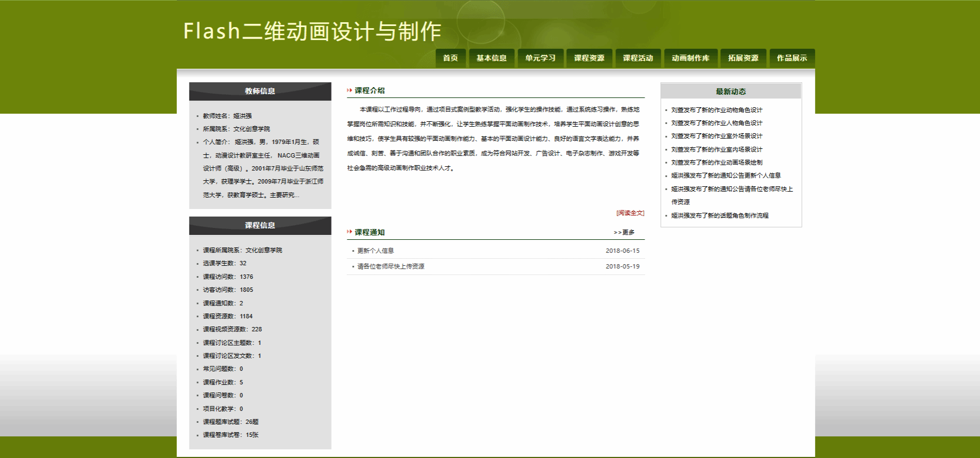This screenshot has height=458, width=980.
Task: Open news item about 动画场景绘制 homework
Action: tap(717, 162)
